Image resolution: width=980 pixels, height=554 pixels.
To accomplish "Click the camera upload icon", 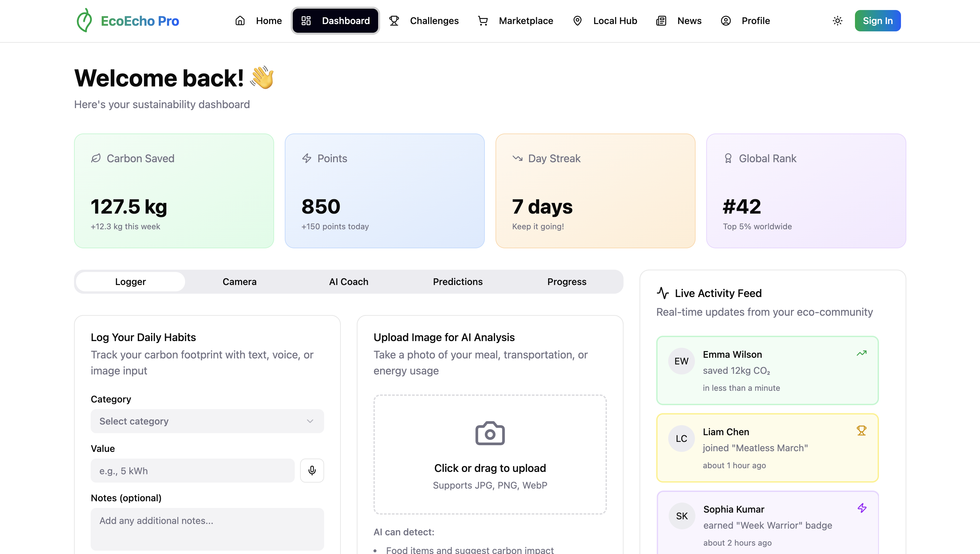I will click(x=489, y=433).
